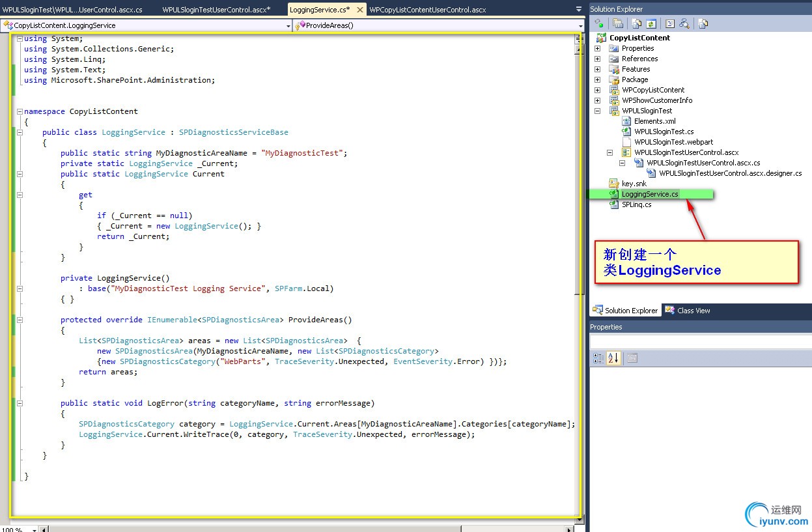Viewport: 812px width, 532px height.
Task: Collapse the using directives outline block
Action: pyautogui.click(x=20, y=38)
